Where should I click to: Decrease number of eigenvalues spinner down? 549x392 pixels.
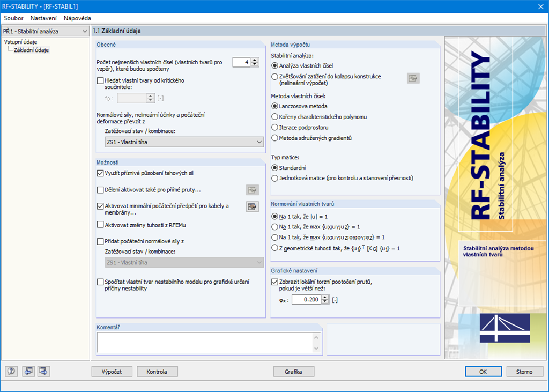point(255,64)
